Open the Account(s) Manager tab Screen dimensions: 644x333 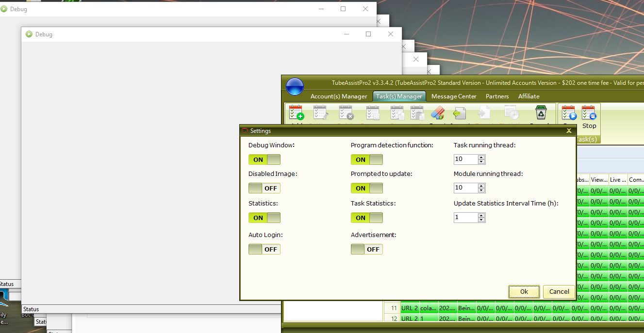pos(339,96)
